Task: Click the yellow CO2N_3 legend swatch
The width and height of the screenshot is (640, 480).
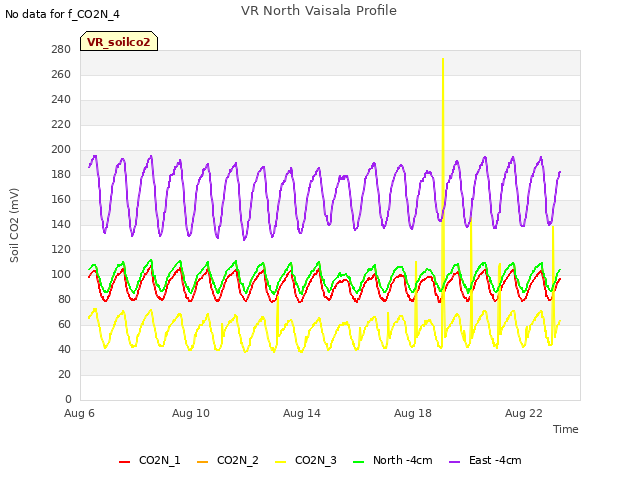Action: click(280, 462)
